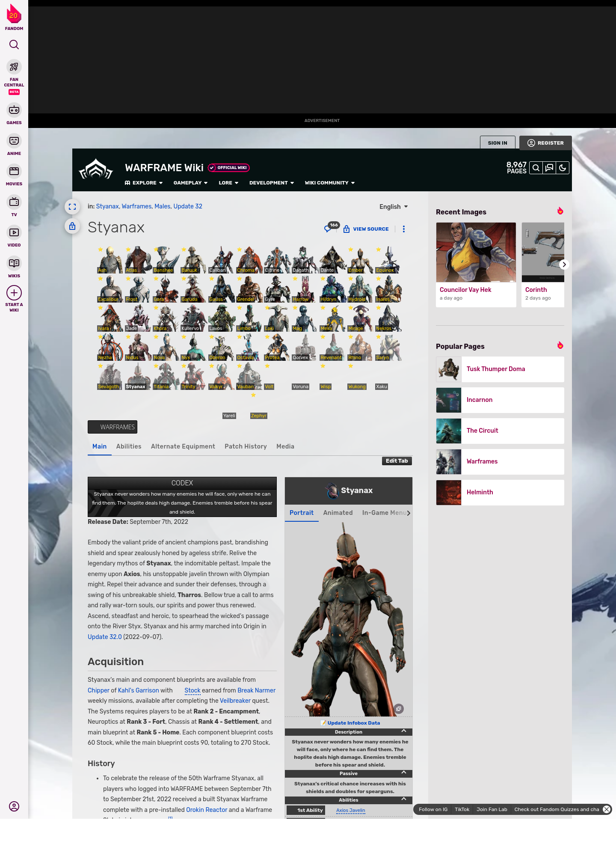Select the Animated infobox tab

click(338, 513)
